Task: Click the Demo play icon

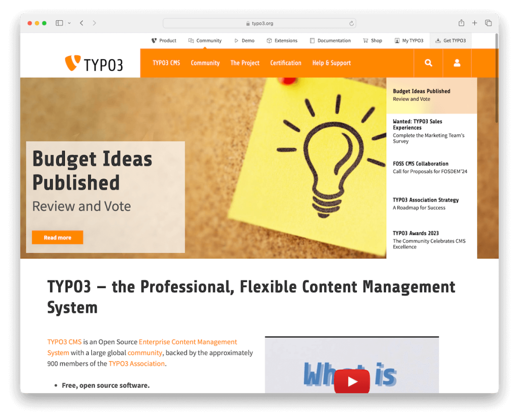Action: pyautogui.click(x=236, y=41)
